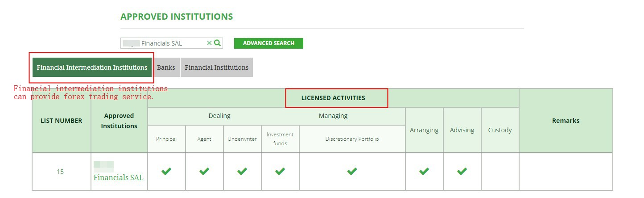
Task: Click the Agent column checkmark
Action: (204, 171)
